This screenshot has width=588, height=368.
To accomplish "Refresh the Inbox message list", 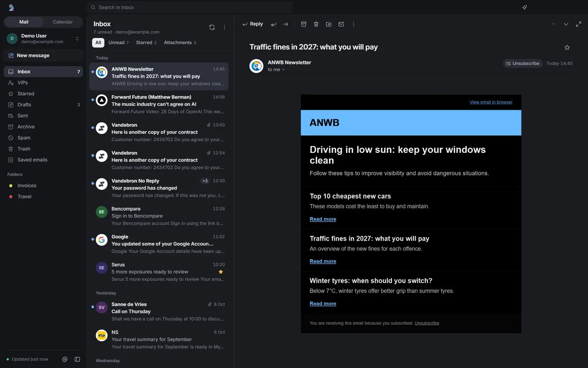I will pyautogui.click(x=212, y=27).
